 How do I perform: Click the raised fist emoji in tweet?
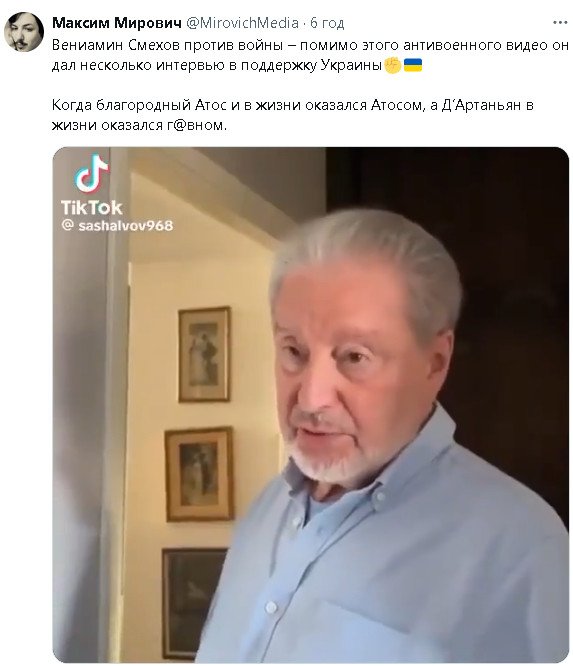392,65
